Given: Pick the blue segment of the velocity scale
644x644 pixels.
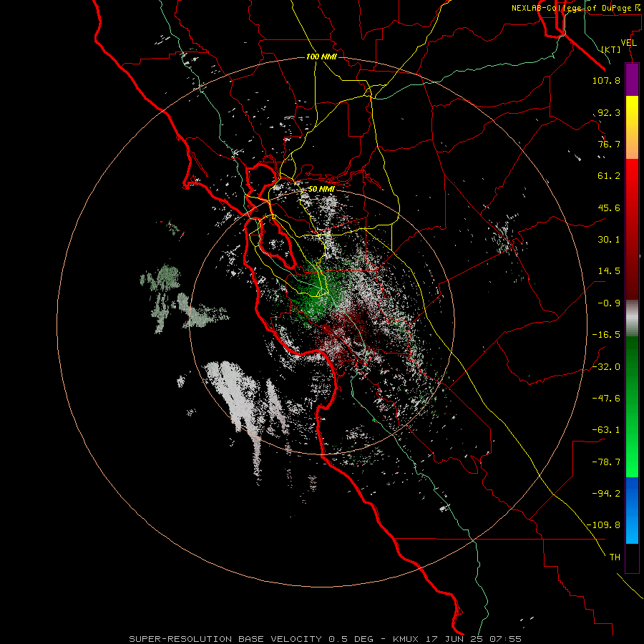Looking at the screenshot, I should (x=632, y=510).
